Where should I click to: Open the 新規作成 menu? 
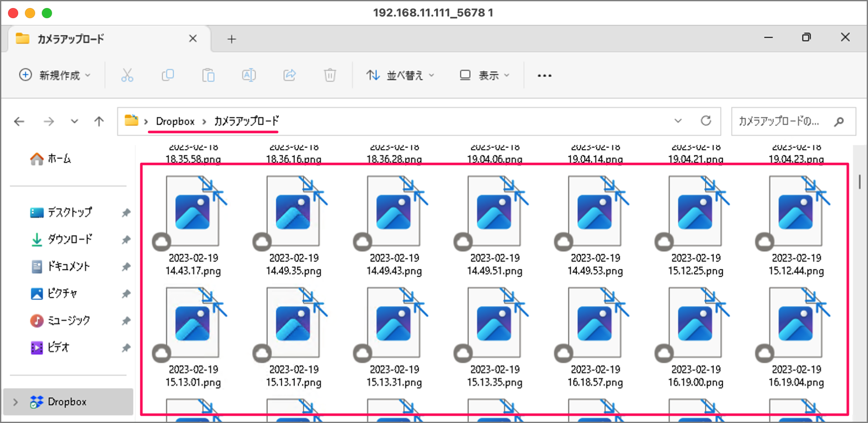point(54,75)
